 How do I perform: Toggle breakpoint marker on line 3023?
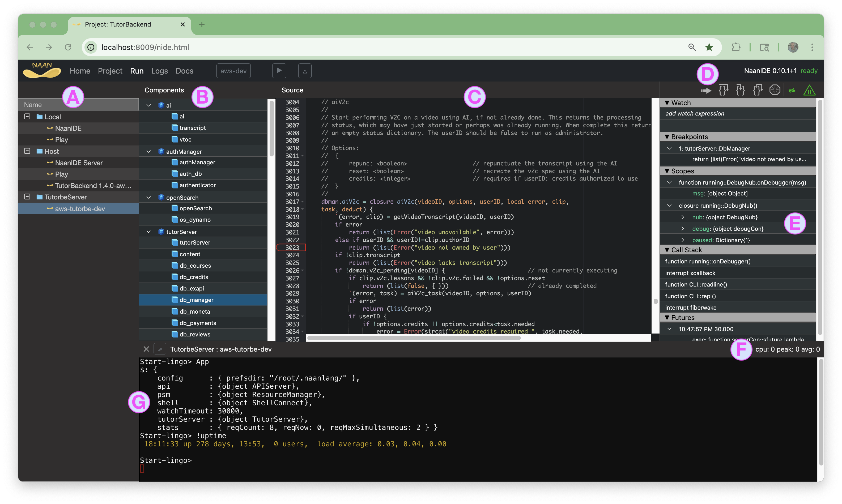pyautogui.click(x=291, y=247)
